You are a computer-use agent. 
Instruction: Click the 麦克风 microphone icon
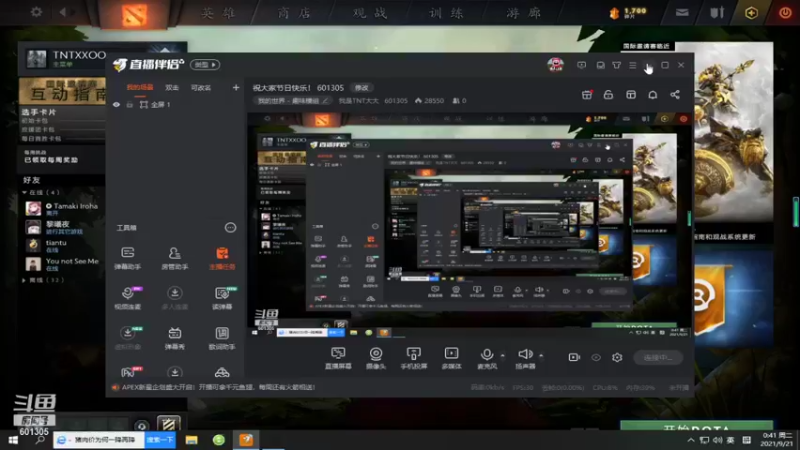(x=487, y=355)
